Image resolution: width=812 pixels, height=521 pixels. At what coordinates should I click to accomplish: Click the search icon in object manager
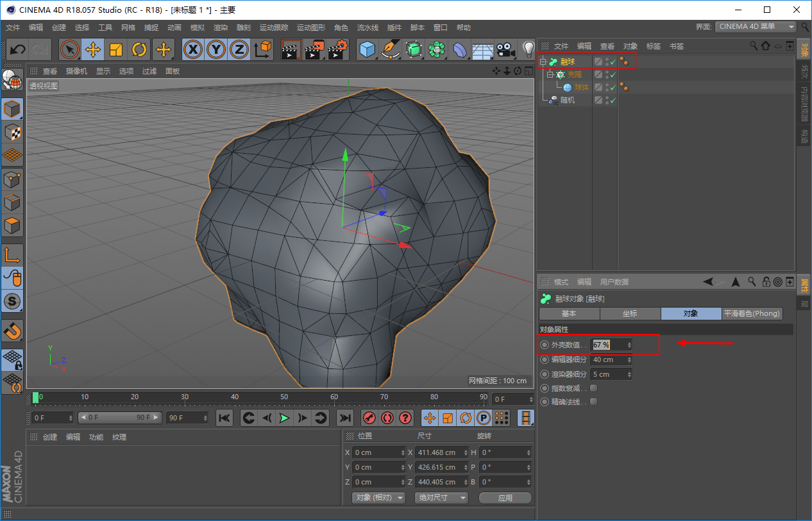coord(754,46)
